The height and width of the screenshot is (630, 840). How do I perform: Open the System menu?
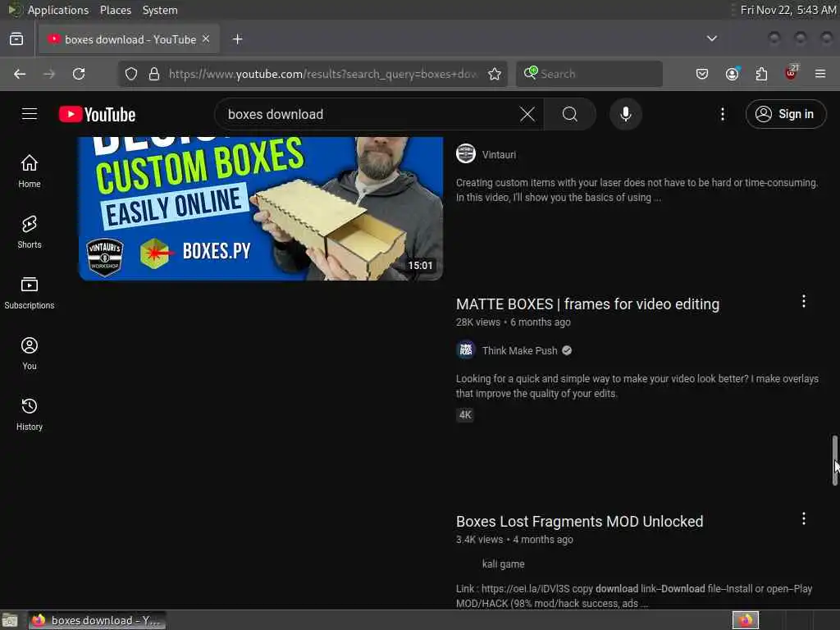pos(160,10)
